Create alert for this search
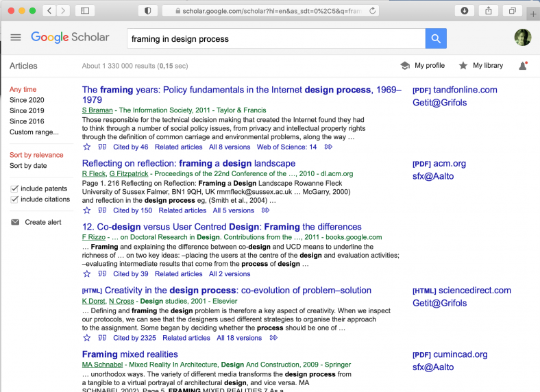Screen dimensions: 540x392 (x=43, y=222)
